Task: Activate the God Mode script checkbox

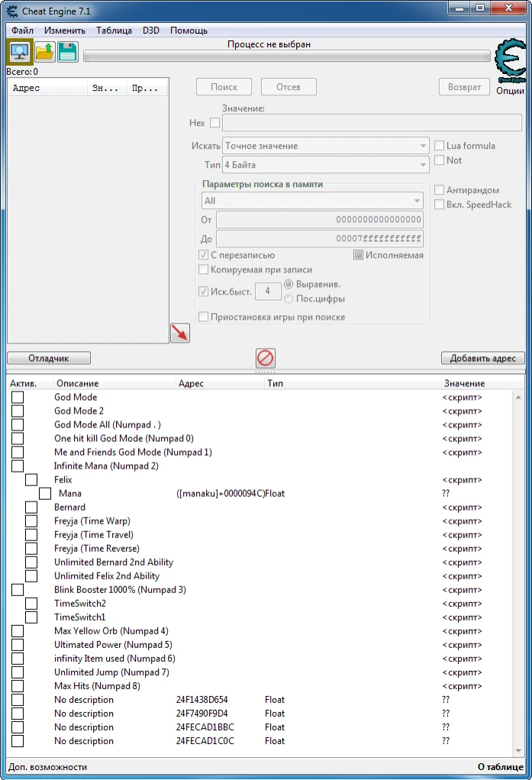Action: (18, 397)
